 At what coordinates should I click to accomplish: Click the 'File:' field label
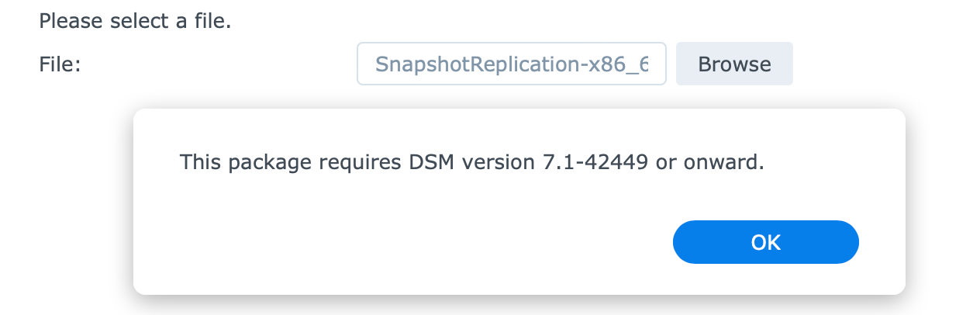point(60,64)
